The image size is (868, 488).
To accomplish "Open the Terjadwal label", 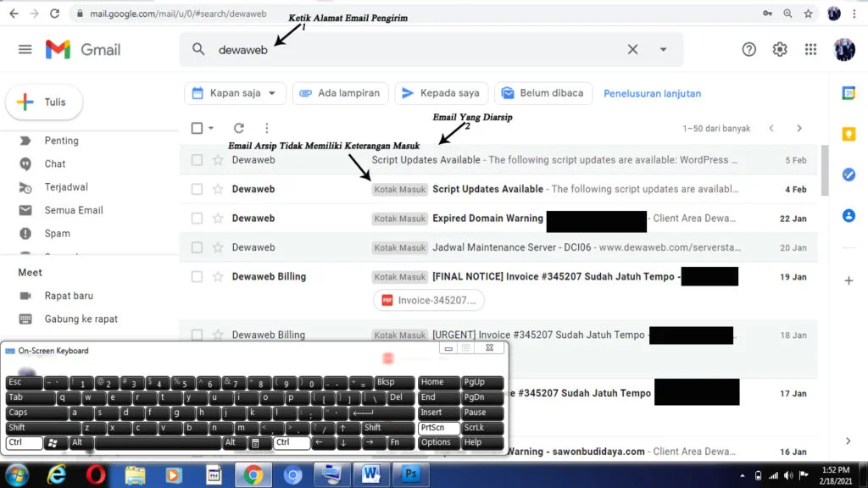I will 66,187.
